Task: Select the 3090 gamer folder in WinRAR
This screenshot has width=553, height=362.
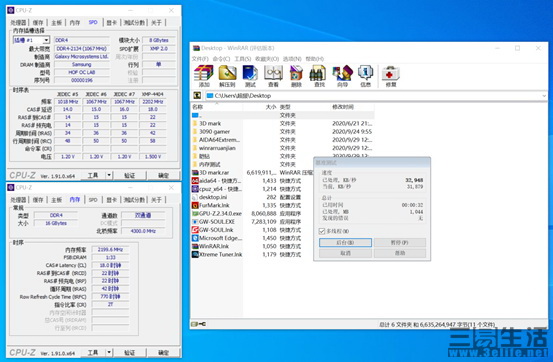Action: 214,132
